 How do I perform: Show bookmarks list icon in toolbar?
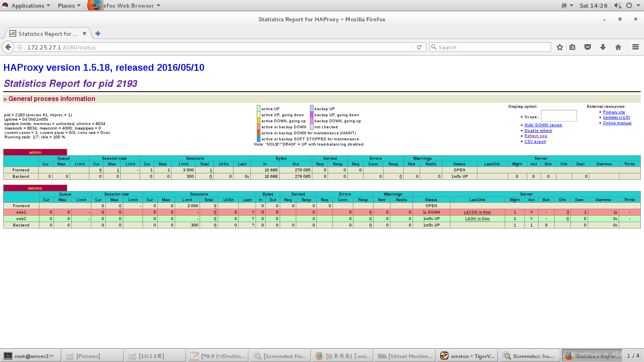pyautogui.click(x=572, y=47)
